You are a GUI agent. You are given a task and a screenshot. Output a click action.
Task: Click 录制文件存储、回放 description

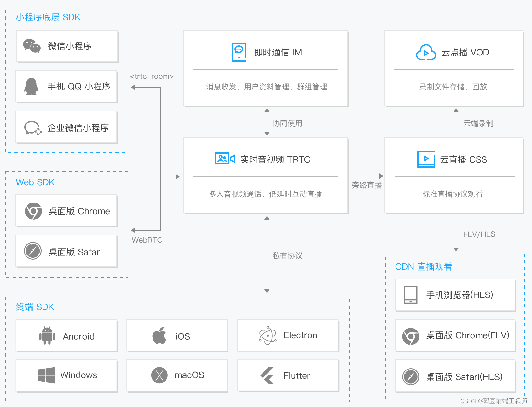point(453,87)
